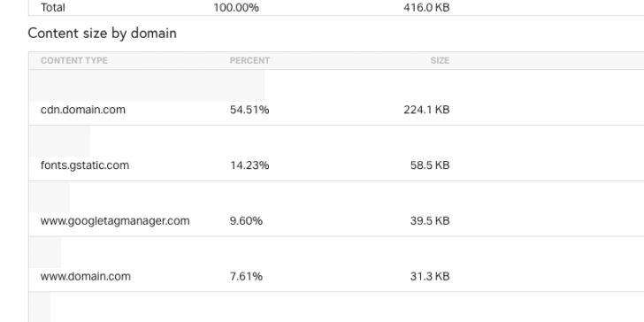The width and height of the screenshot is (644, 322).
Task: Click the SIZE column header
Action: pyautogui.click(x=440, y=60)
